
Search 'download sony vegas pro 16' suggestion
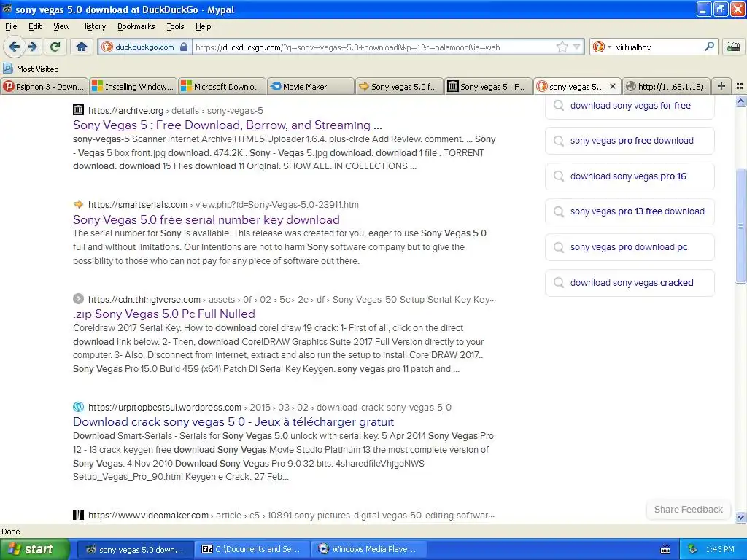point(630,176)
